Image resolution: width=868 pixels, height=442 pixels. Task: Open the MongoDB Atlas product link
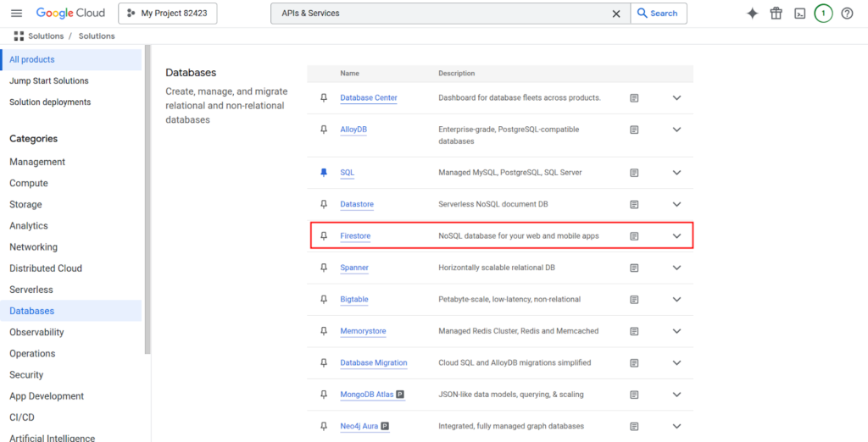pos(367,395)
